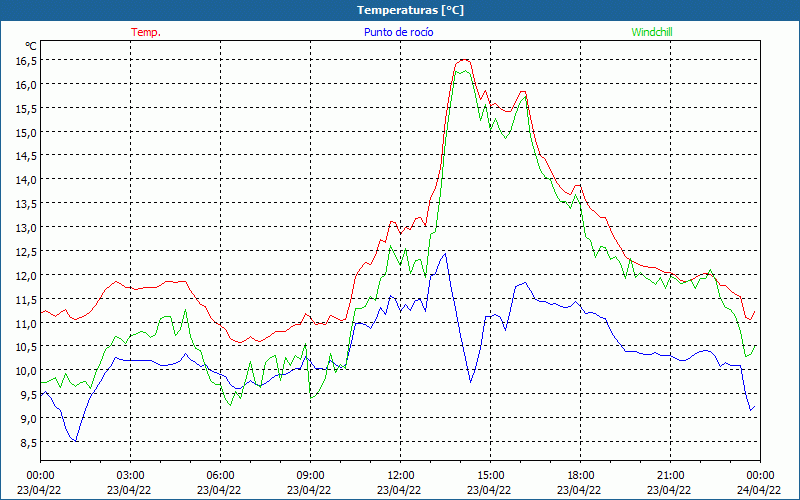800x500 pixels.
Task: Click the 12,0 y-axis value
Action: click(x=27, y=276)
